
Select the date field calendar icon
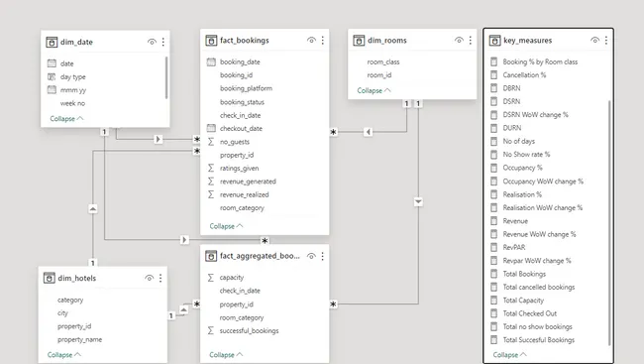click(x=52, y=63)
